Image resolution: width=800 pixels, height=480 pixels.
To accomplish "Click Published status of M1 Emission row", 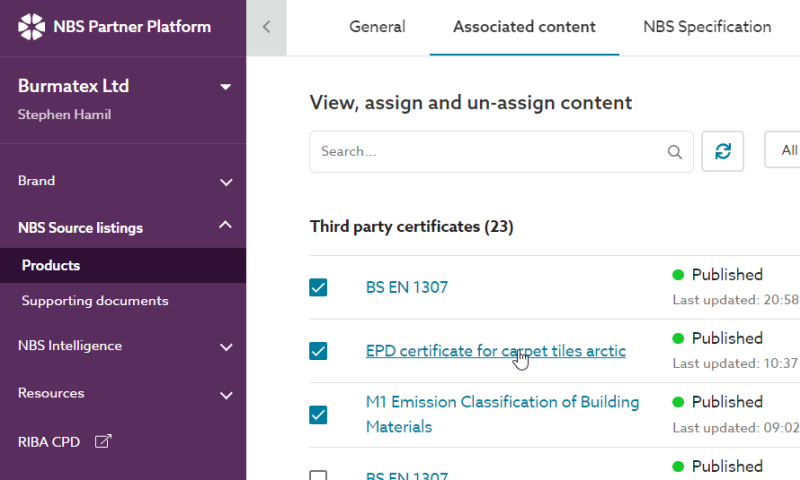I will (x=727, y=402).
